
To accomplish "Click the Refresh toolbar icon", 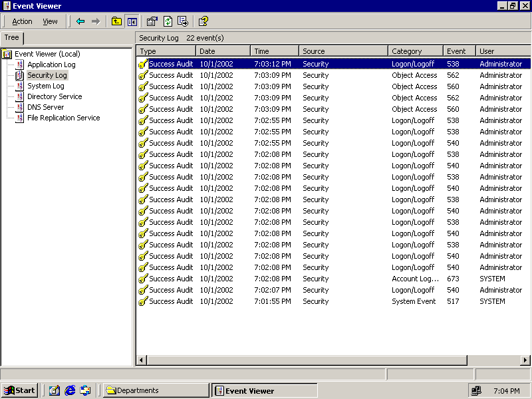I will 168,21.
